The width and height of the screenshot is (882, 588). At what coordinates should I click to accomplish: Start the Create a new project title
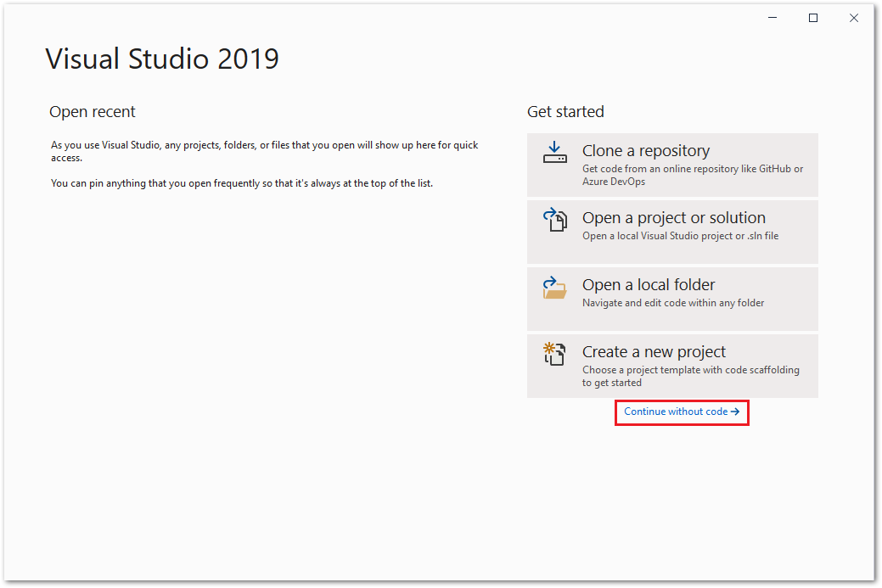654,351
